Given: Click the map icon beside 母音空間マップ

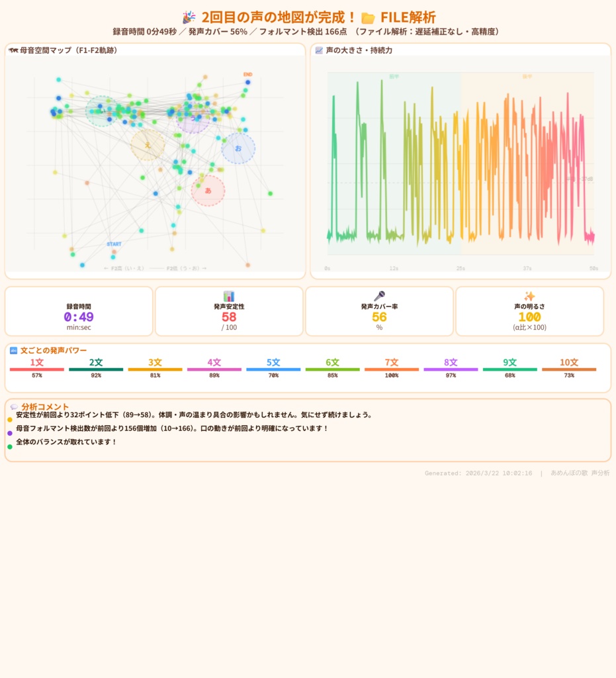Looking at the screenshot, I should (x=13, y=50).
